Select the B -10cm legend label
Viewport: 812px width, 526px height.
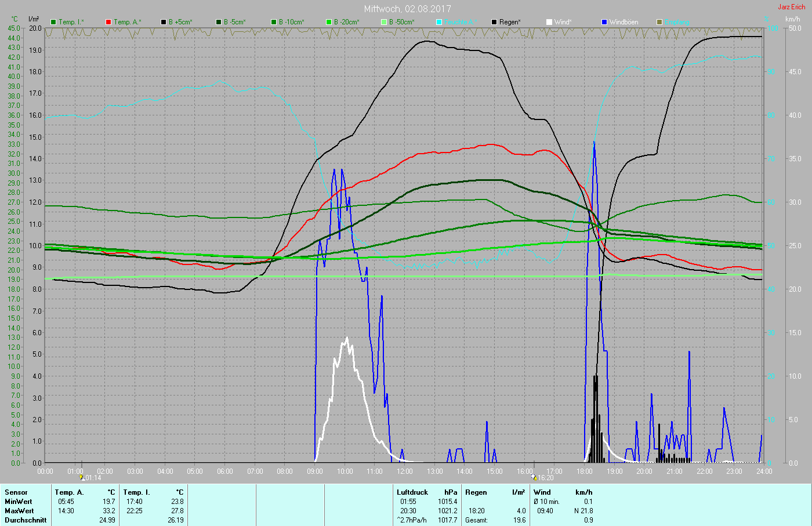click(x=291, y=22)
